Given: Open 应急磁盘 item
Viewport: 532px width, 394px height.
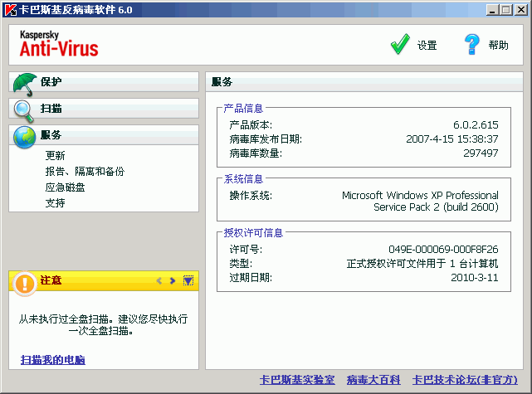Looking at the screenshot, I should point(65,187).
